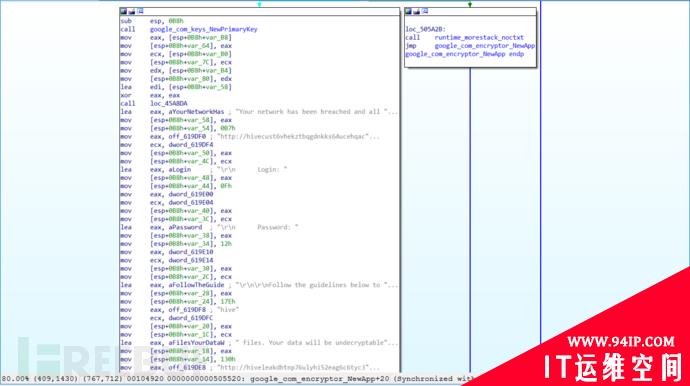Click the aFilesYourDataW operand name
The height and width of the screenshot is (386, 690).
(x=196, y=342)
